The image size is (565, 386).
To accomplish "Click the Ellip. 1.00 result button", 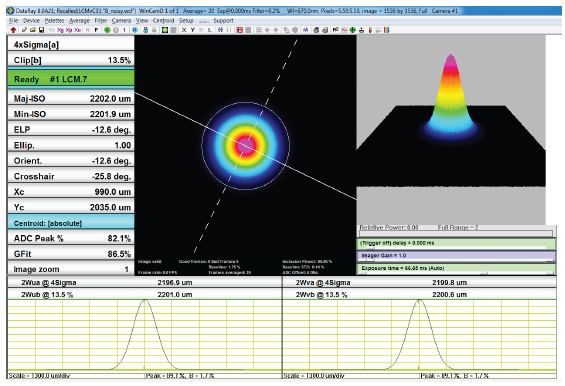I will pos(71,145).
